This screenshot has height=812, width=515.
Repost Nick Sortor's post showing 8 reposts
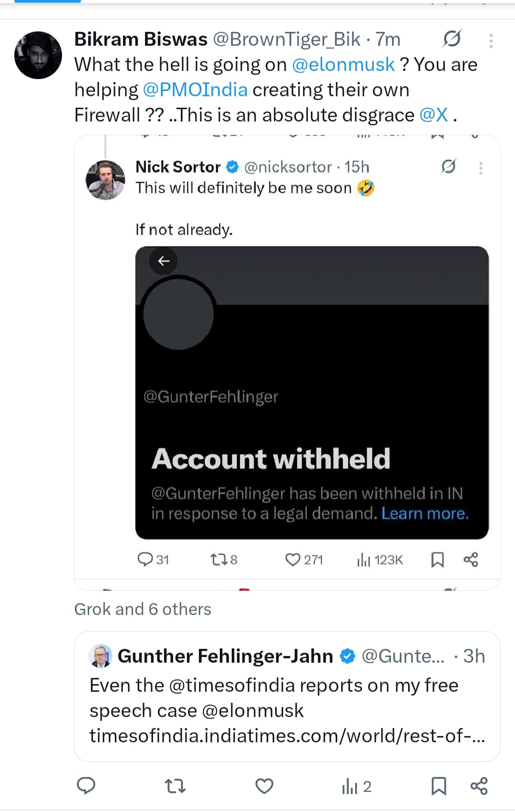click(x=219, y=559)
